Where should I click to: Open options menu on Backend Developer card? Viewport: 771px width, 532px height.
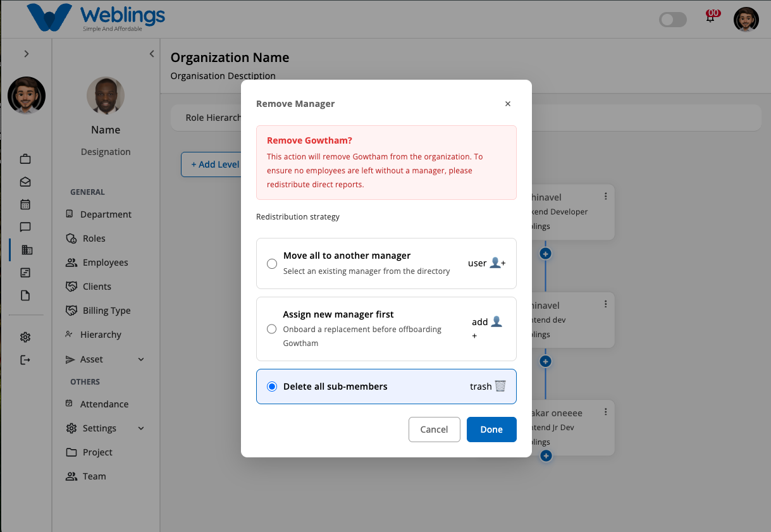[x=606, y=196]
